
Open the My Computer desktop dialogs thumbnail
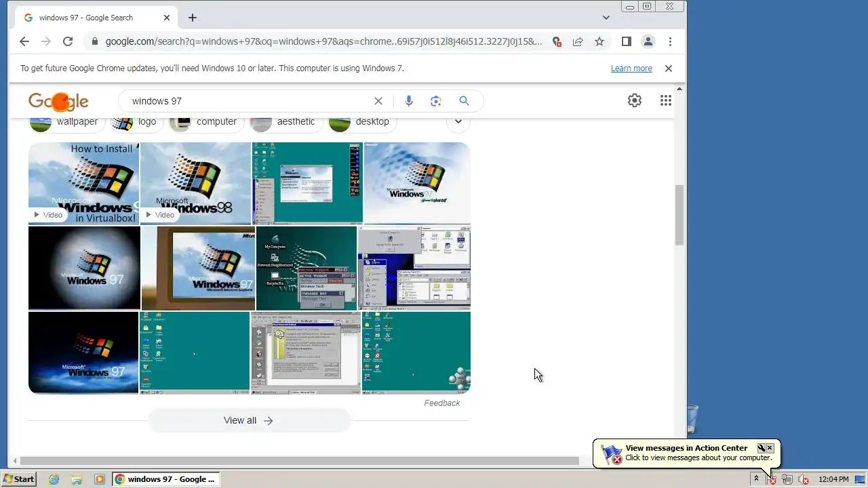tap(307, 268)
